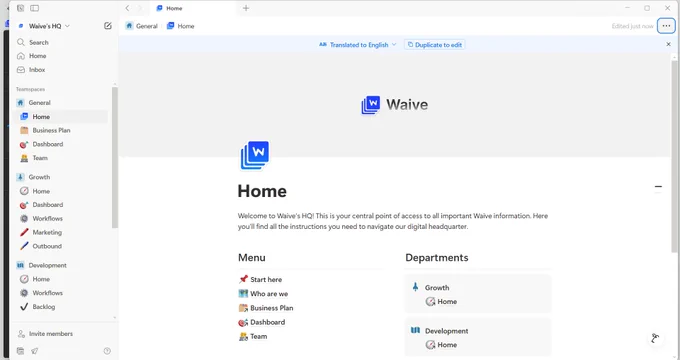This screenshot has width=680, height=360.
Task: Click the icon left of rocket at sidebar bottom
Action: (x=20, y=351)
